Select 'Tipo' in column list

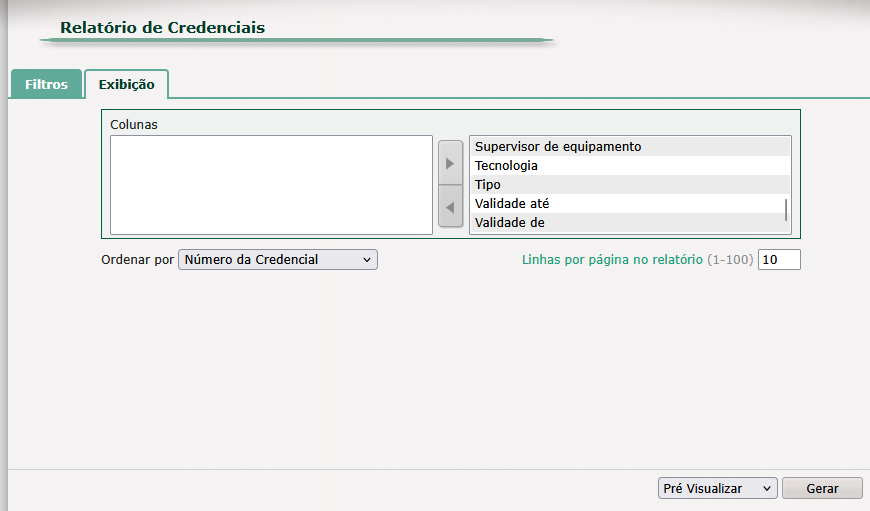(630, 184)
